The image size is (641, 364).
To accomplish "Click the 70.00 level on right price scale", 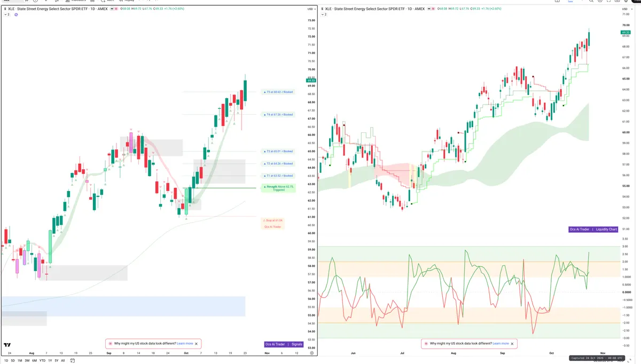I will pyautogui.click(x=626, y=25).
